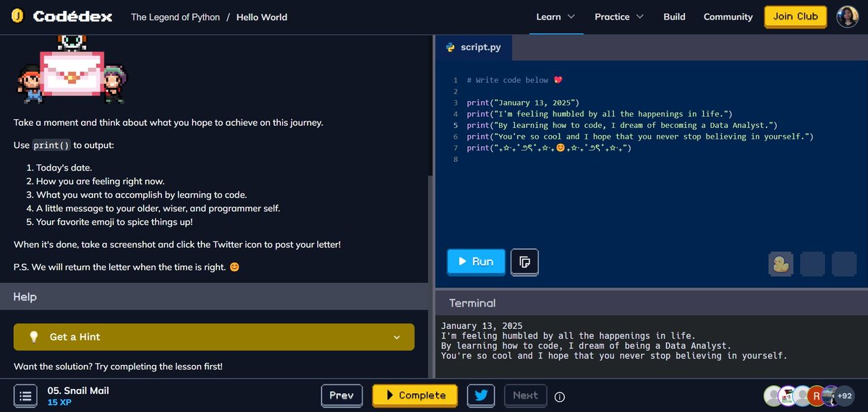Click the emoji print line 7
The width and height of the screenshot is (868, 412).
(x=550, y=148)
